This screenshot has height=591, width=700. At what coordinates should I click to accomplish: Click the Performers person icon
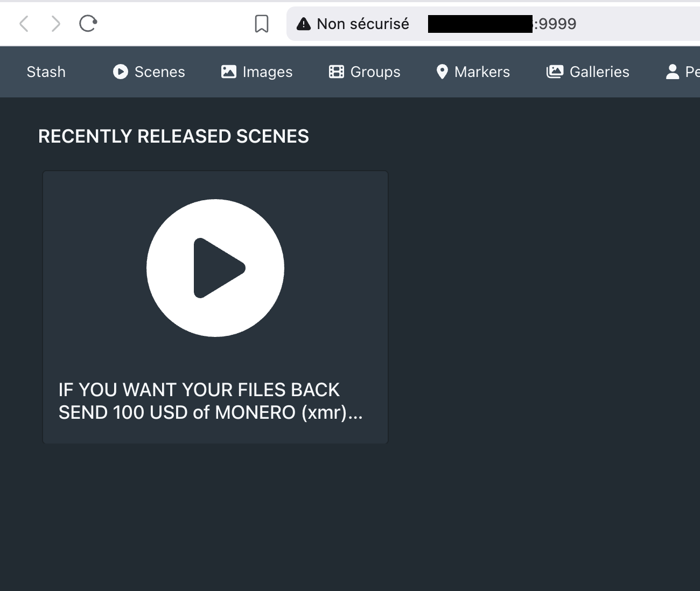(x=673, y=72)
